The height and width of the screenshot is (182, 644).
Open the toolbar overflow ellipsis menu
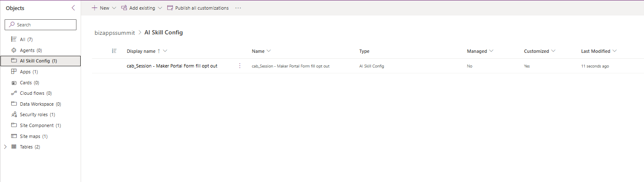pos(238,8)
